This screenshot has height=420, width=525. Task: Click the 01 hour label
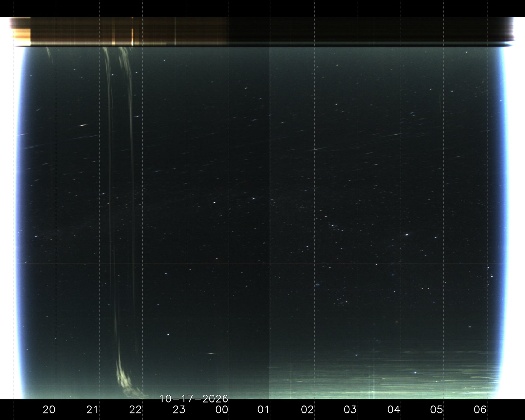(264, 409)
